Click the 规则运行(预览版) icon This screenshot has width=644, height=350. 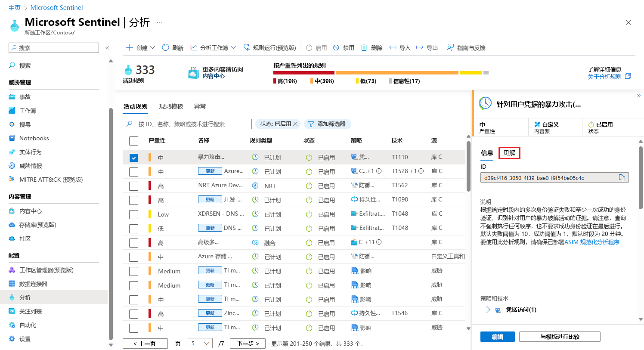click(x=247, y=47)
